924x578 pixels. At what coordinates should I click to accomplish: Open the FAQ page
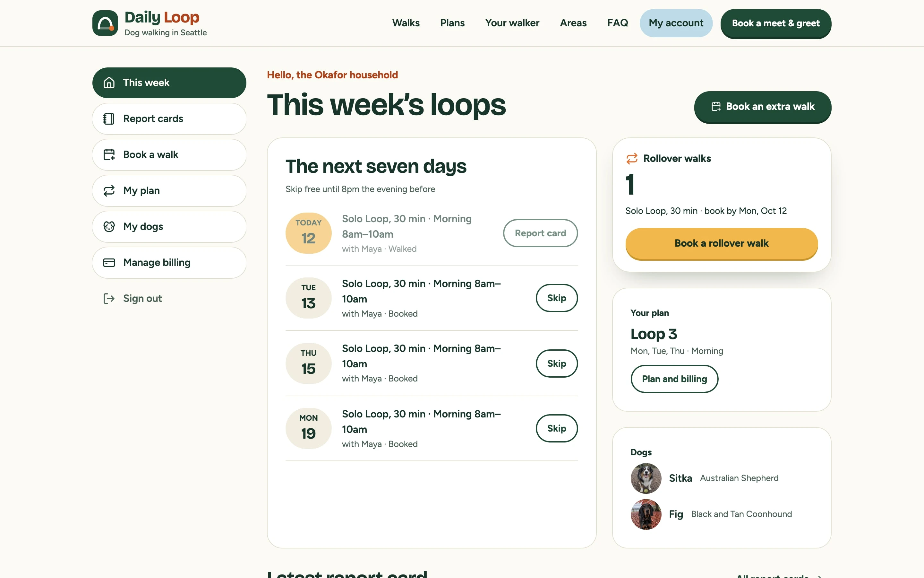(x=617, y=23)
